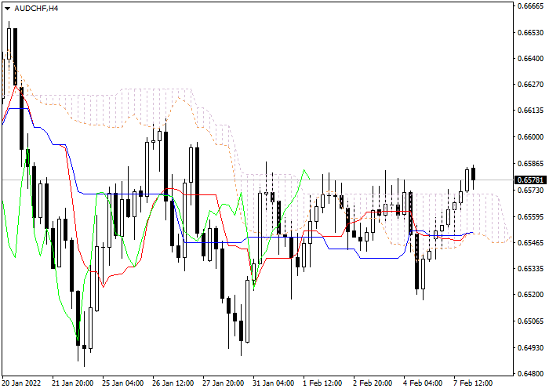Click the 0.66135 price axis label
The image size is (549, 392).
pos(530,111)
